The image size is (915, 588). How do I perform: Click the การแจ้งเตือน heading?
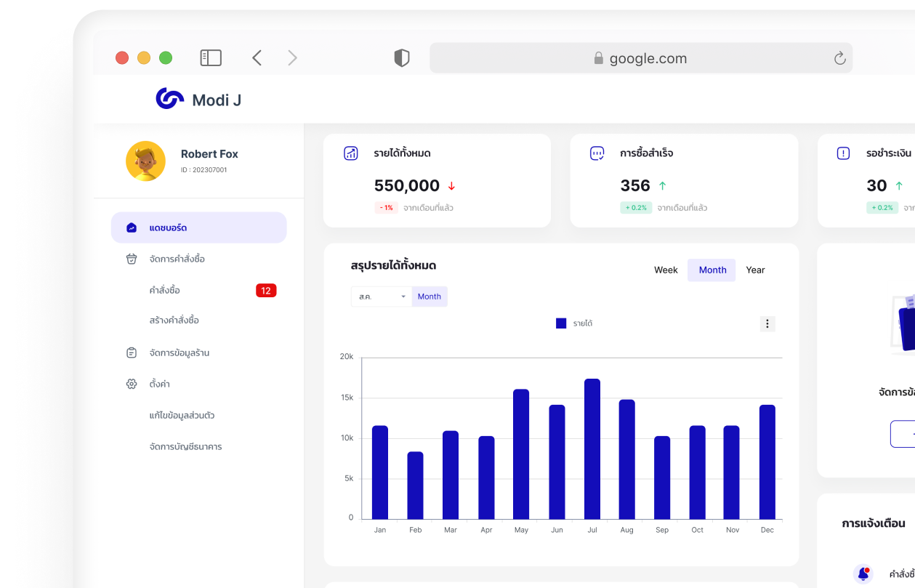pyautogui.click(x=874, y=523)
